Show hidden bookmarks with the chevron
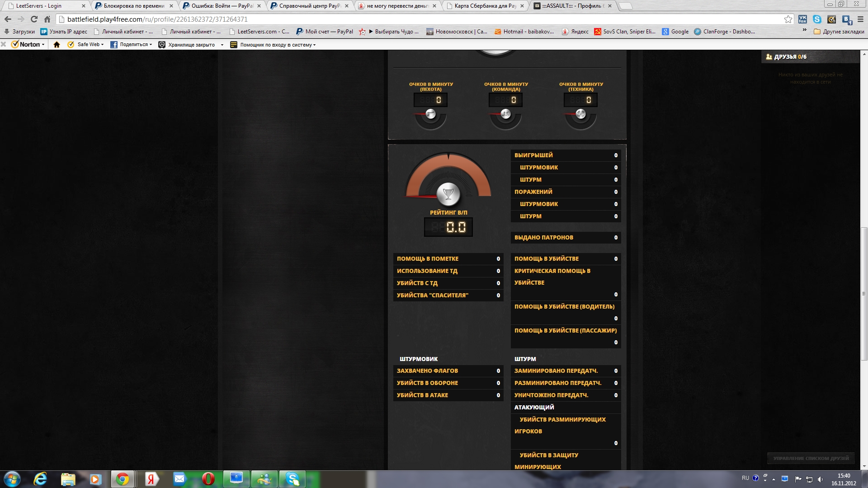 pyautogui.click(x=804, y=30)
